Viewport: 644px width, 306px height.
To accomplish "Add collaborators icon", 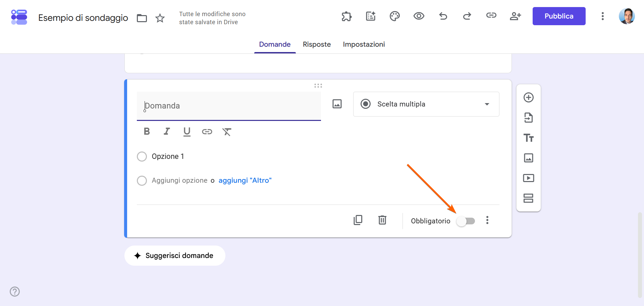I will [x=516, y=16].
